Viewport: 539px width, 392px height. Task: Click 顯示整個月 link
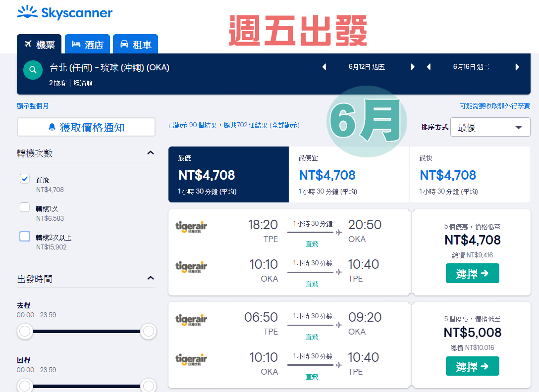coord(33,106)
